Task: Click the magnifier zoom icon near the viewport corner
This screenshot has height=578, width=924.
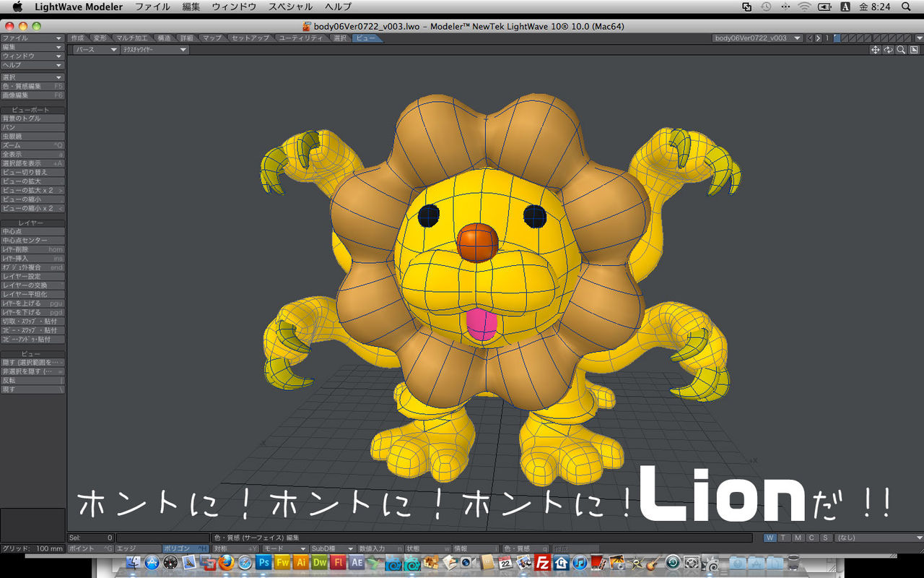Action: click(x=901, y=49)
